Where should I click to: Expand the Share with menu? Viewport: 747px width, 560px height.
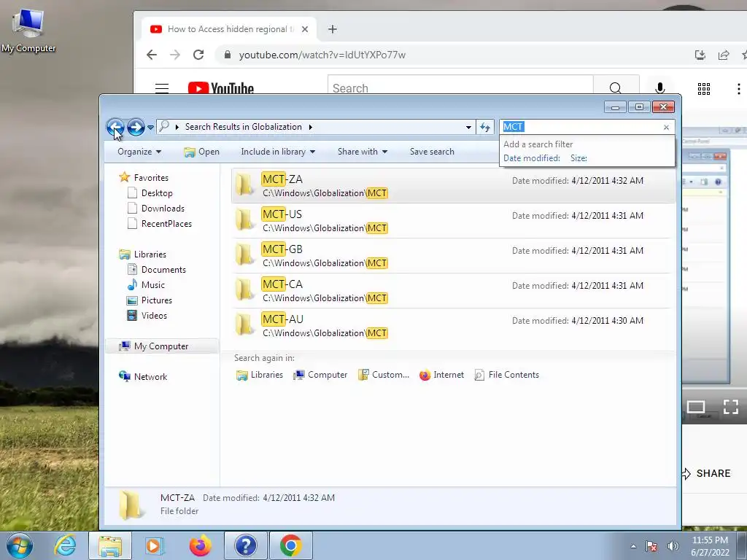(x=362, y=152)
